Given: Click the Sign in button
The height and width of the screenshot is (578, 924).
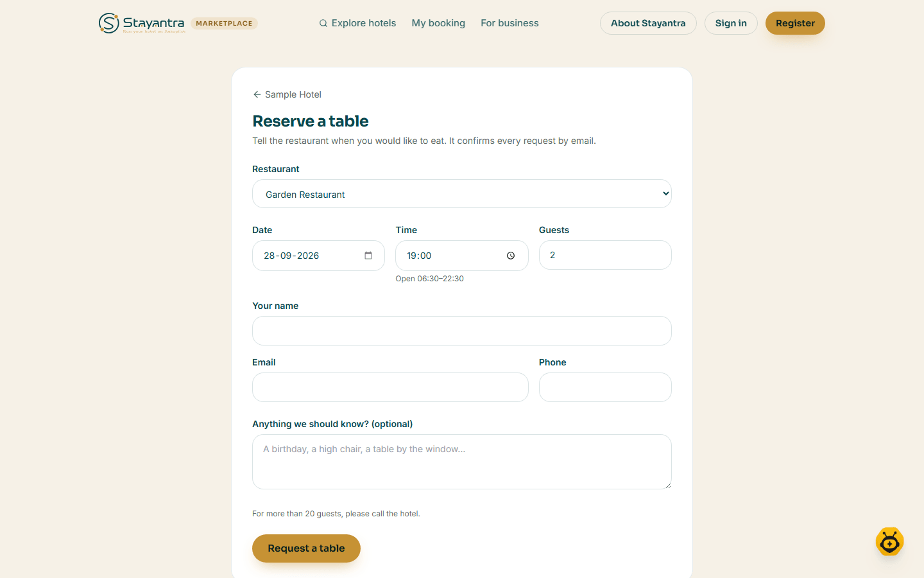Looking at the screenshot, I should (x=731, y=23).
